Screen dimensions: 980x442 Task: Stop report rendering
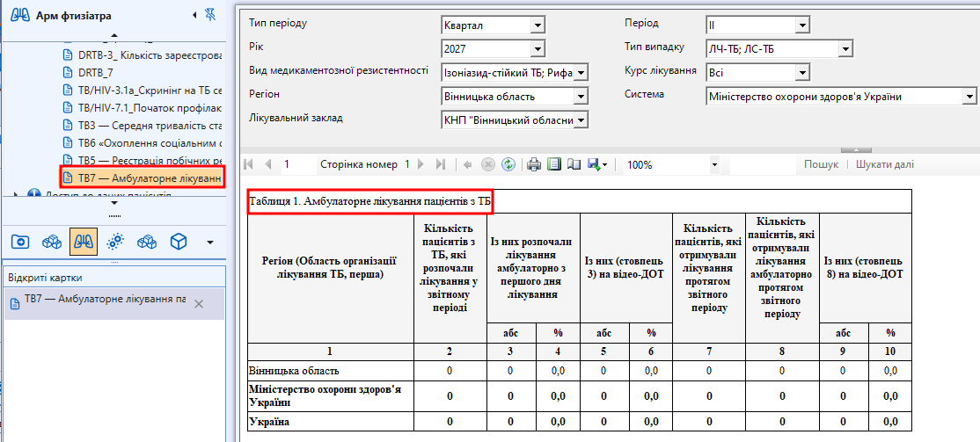488,165
